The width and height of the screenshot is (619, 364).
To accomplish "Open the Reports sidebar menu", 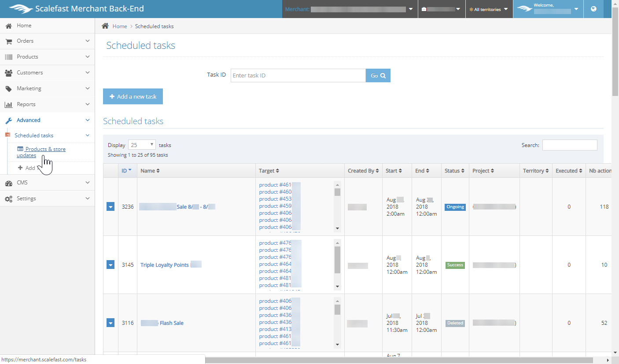I will coord(47,104).
